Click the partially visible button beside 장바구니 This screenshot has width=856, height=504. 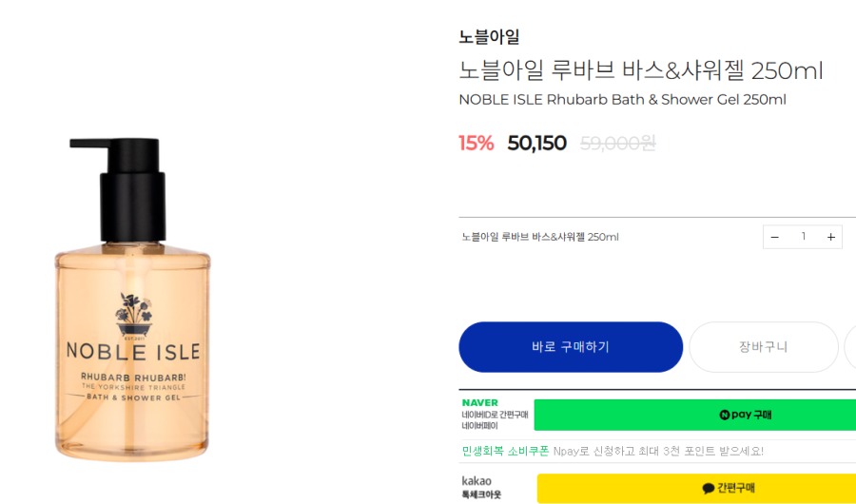tap(850, 347)
